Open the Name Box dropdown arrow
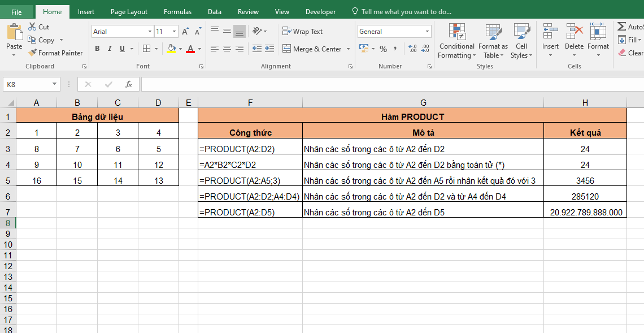 pyautogui.click(x=55, y=84)
